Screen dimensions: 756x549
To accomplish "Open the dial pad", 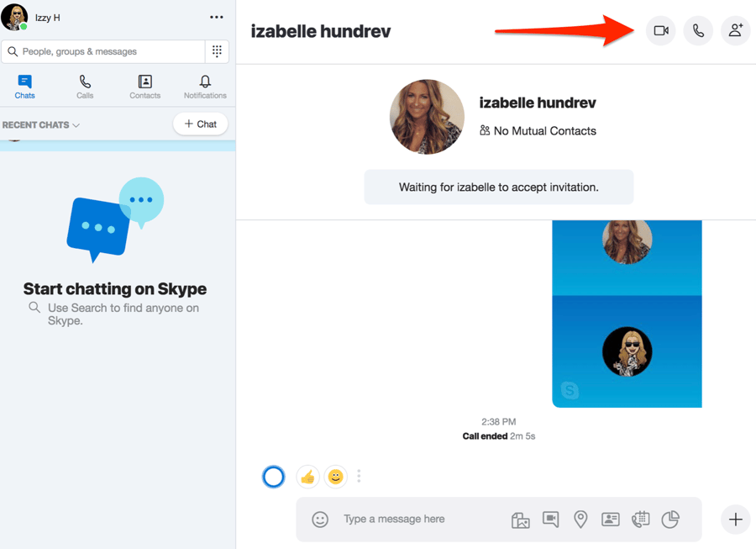I will coord(217,51).
